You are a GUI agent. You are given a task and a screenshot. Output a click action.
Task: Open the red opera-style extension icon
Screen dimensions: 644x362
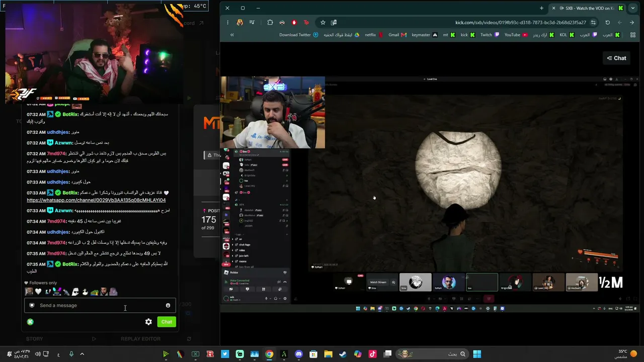click(x=294, y=23)
